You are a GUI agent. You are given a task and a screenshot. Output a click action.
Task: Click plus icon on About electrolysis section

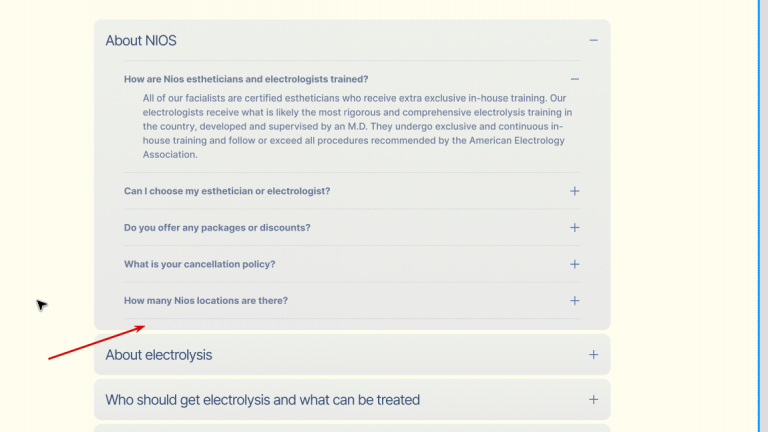click(593, 355)
